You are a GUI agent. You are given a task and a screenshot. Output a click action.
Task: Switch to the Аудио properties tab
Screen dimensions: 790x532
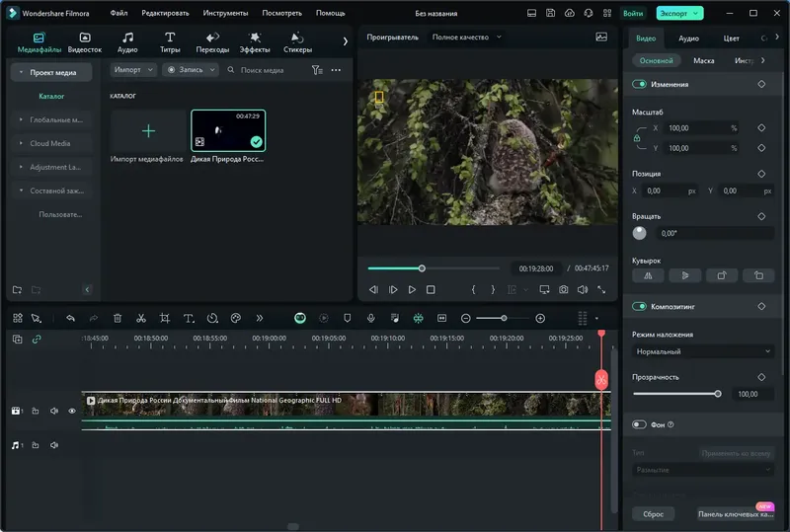point(688,38)
